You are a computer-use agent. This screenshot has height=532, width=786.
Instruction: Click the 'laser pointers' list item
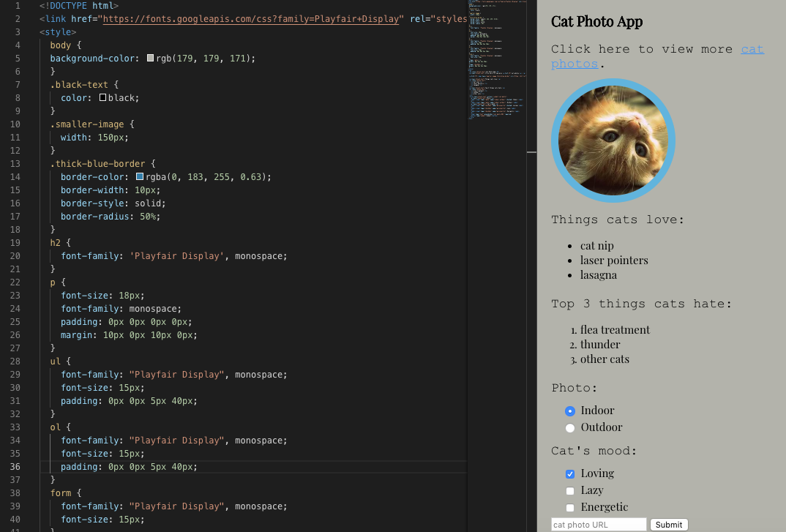point(614,260)
